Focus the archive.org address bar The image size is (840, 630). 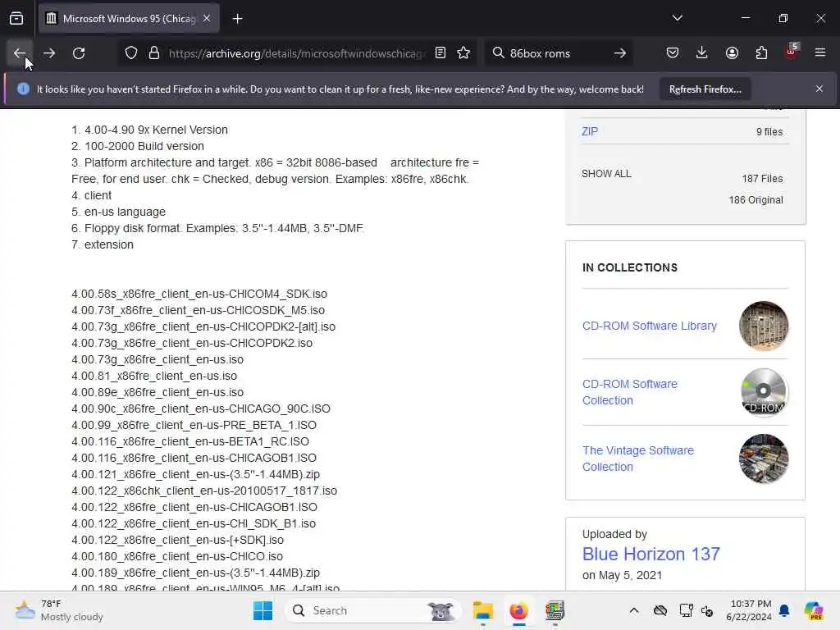[x=296, y=53]
